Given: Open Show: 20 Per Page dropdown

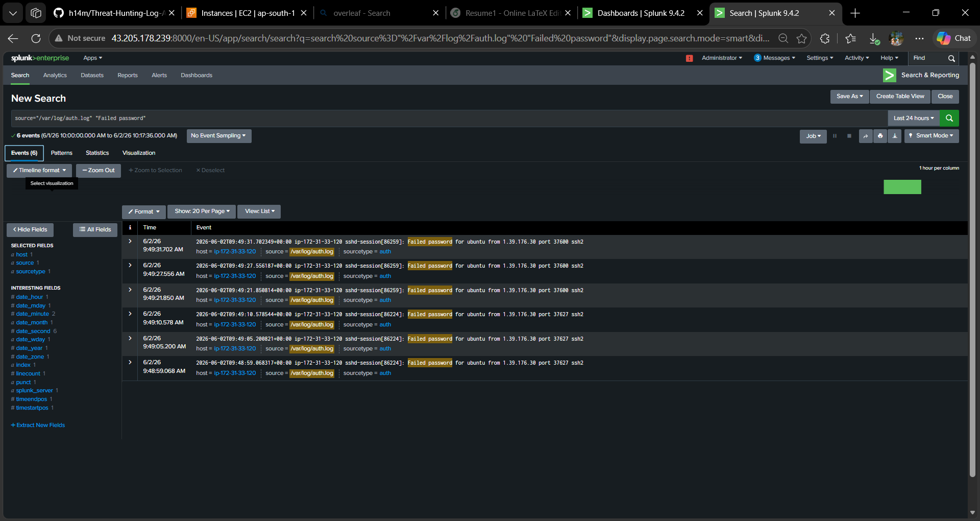Looking at the screenshot, I should (x=202, y=211).
